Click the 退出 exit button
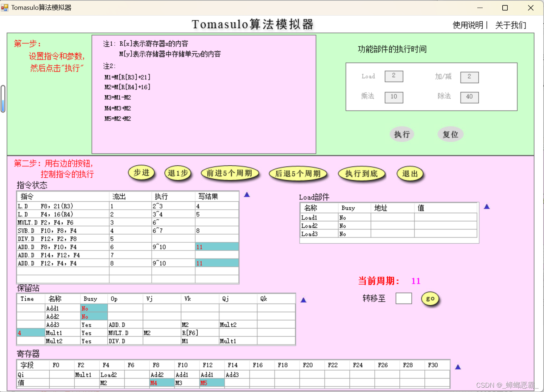This screenshot has width=544, height=392. [x=410, y=174]
